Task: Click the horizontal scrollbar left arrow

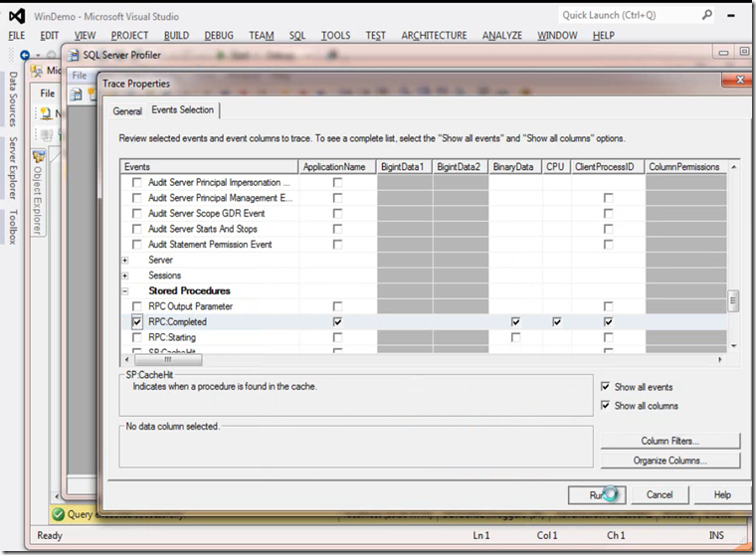Action: click(126, 360)
